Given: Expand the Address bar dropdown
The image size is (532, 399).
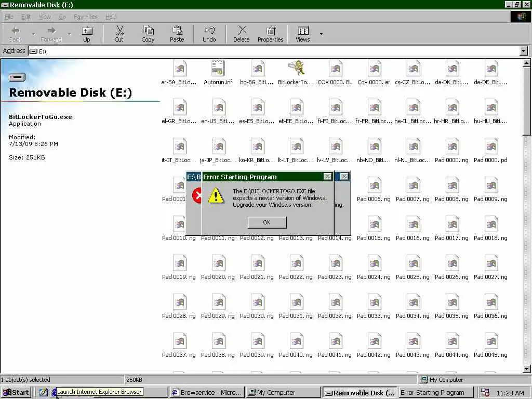Looking at the screenshot, I should point(524,51).
